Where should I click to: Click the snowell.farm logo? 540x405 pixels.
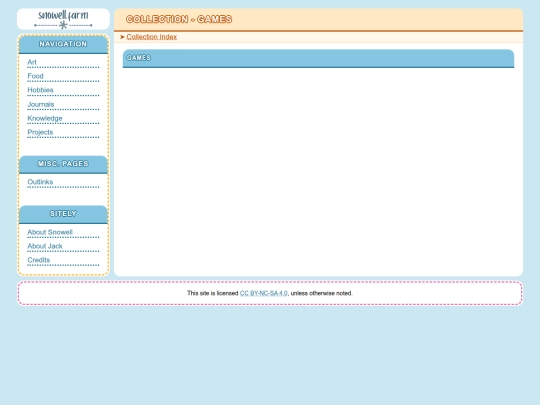(63, 19)
